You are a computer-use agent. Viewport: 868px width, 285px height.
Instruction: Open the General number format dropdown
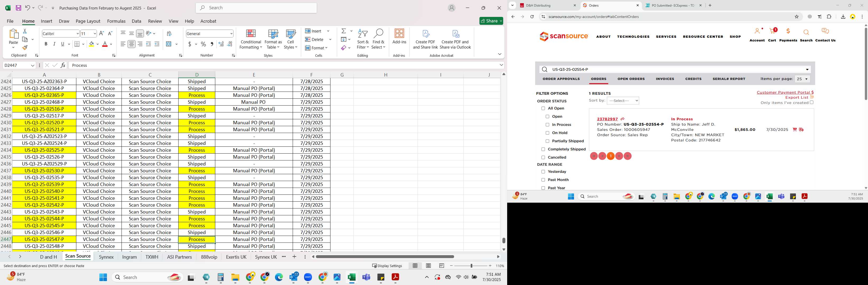[x=231, y=33]
